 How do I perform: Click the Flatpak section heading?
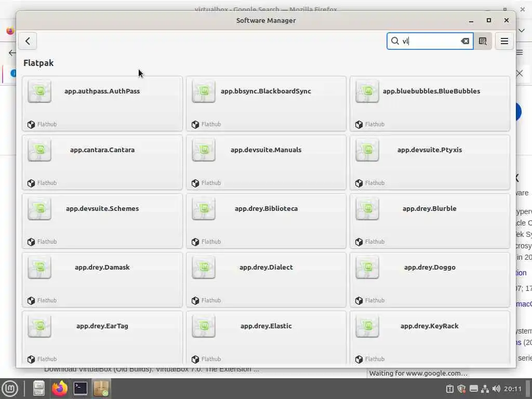(x=38, y=63)
